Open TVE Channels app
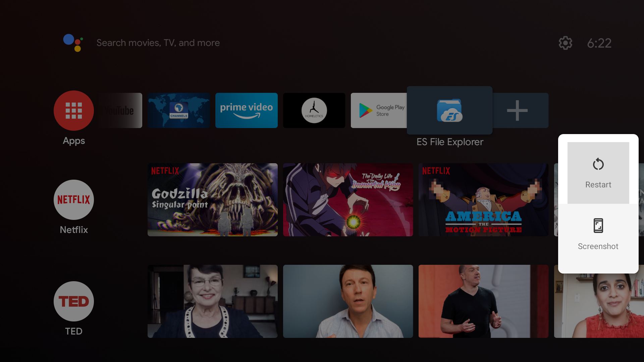The width and height of the screenshot is (644, 362). point(179,111)
